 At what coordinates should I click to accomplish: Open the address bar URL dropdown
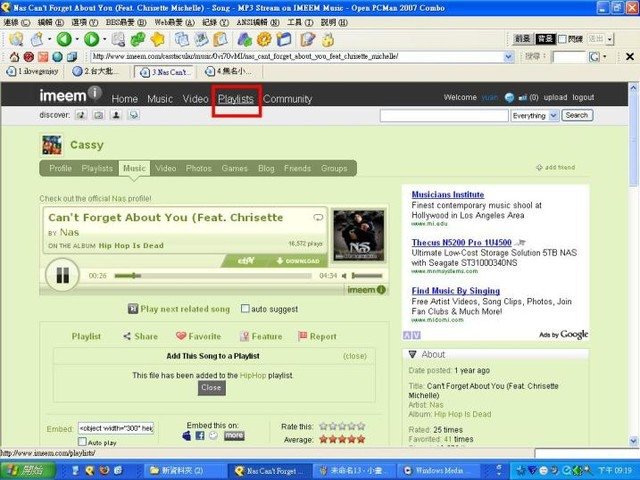tap(509, 57)
